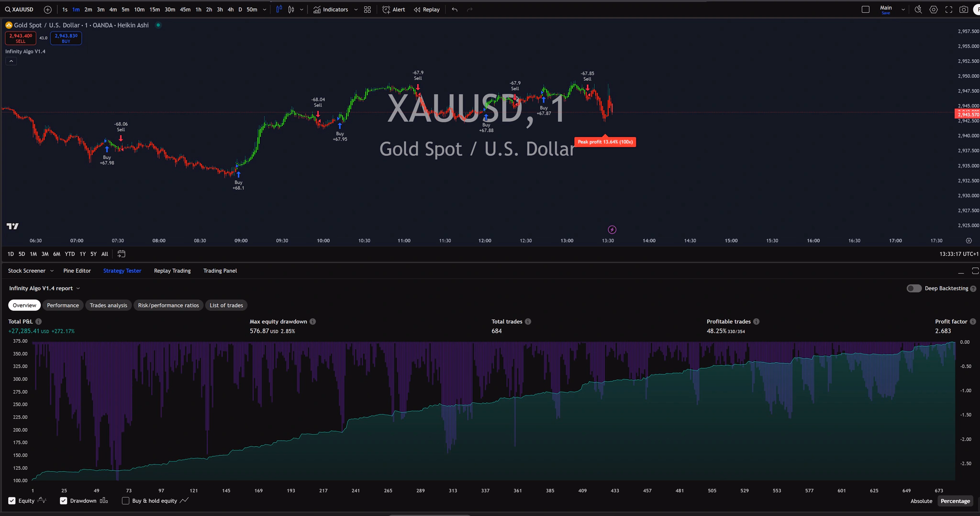980x516 pixels.
Task: Expand the timeframe dropdown next to 50m
Action: point(264,9)
